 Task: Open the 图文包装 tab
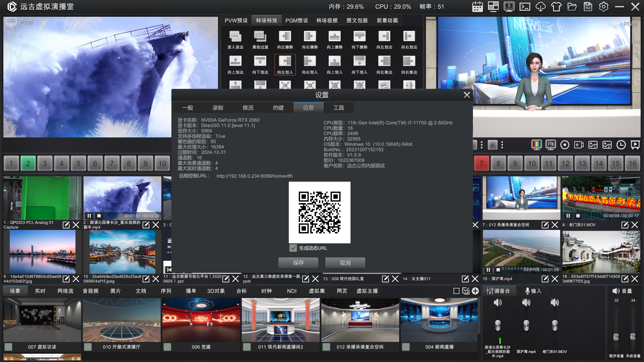pos(357,20)
